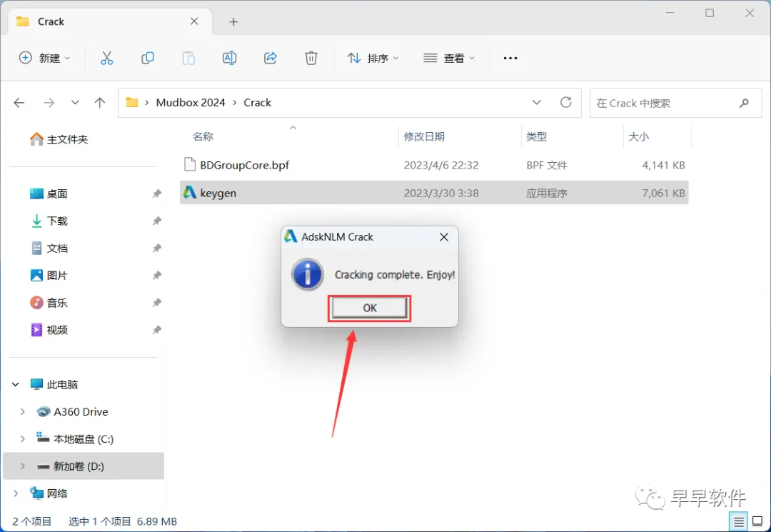Click the Rename icon in toolbar
The image size is (771, 532).
(229, 58)
